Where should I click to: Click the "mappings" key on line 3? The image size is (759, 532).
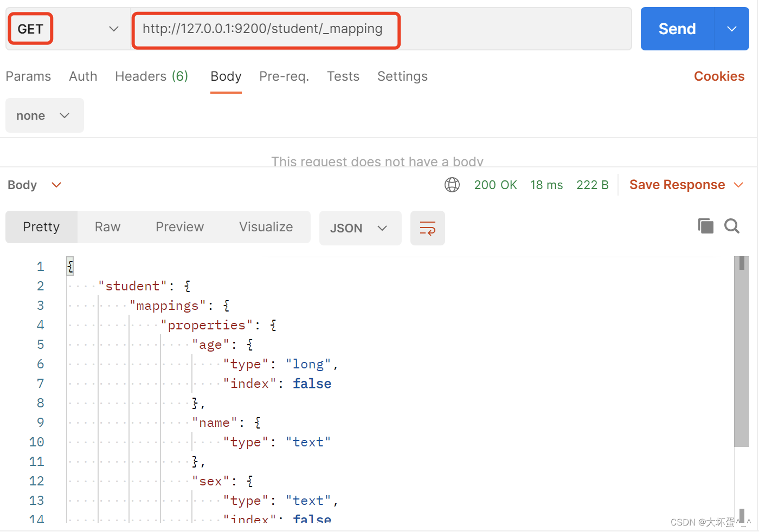pyautogui.click(x=168, y=306)
